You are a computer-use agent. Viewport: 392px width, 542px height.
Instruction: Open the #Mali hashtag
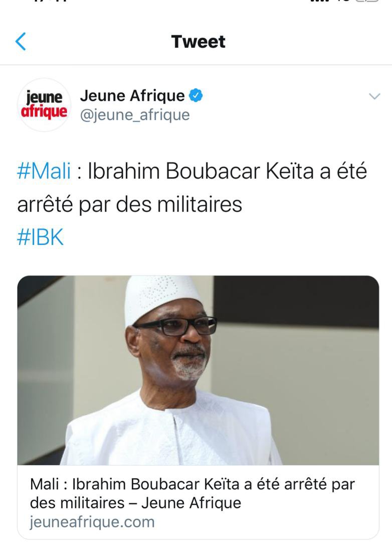coord(44,171)
